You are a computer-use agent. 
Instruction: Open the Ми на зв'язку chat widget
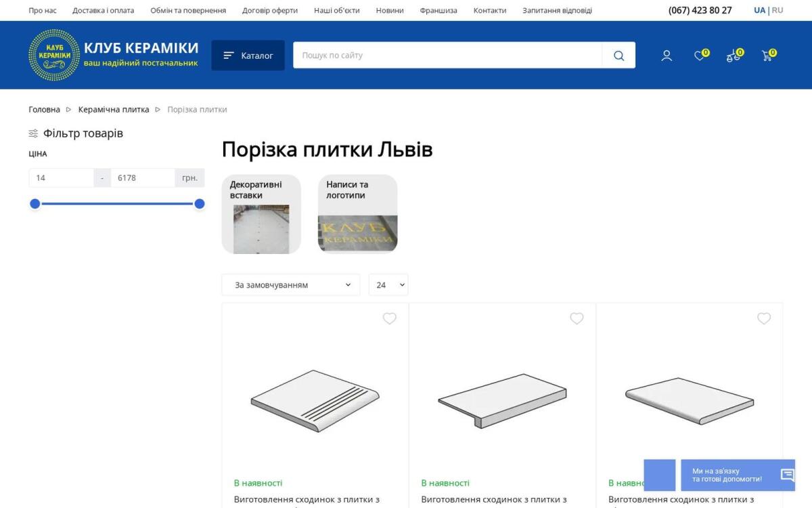738,475
